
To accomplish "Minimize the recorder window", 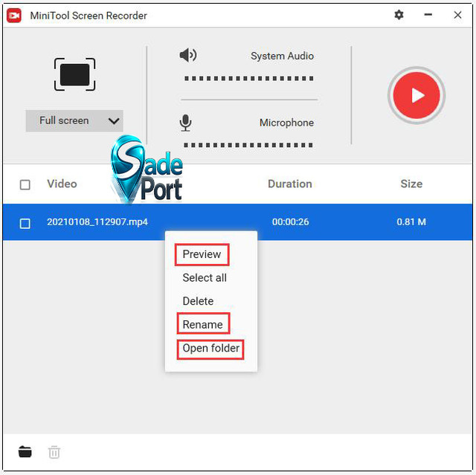I will point(428,15).
